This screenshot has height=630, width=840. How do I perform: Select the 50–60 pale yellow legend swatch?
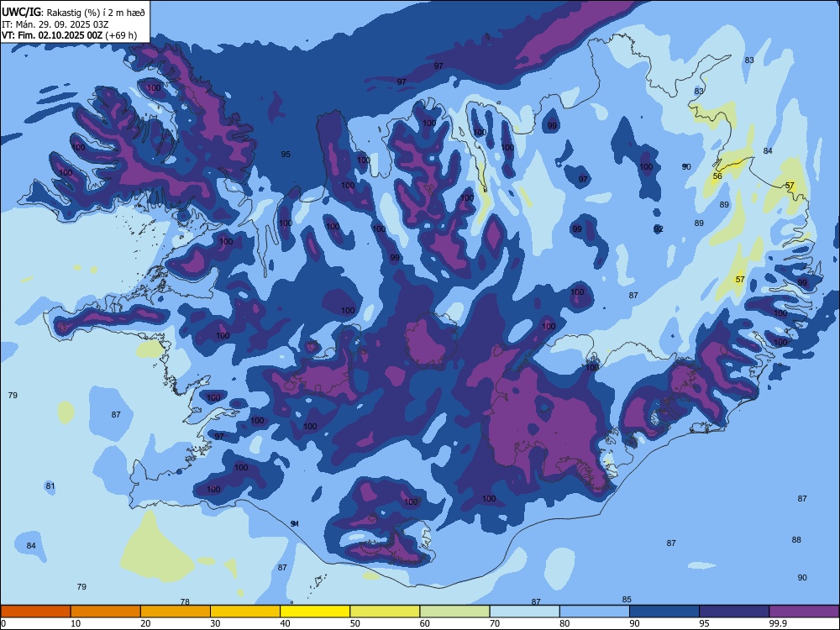(x=385, y=612)
